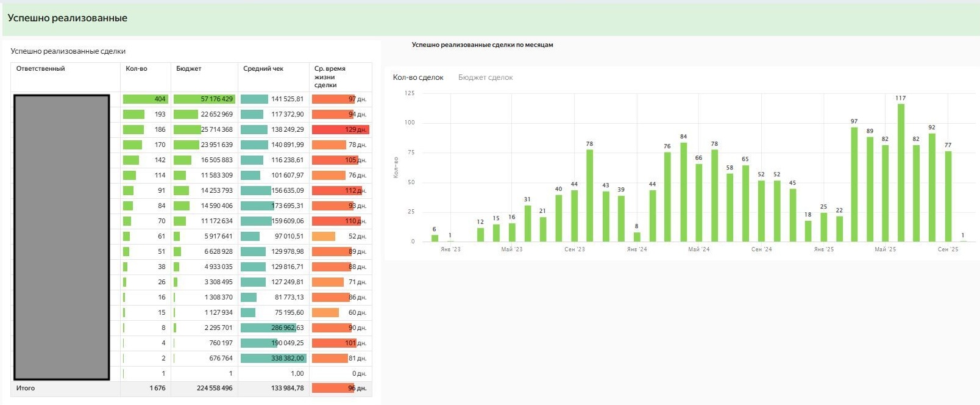
Task: Select the green bar showing 92 deals
Action: tap(932, 187)
